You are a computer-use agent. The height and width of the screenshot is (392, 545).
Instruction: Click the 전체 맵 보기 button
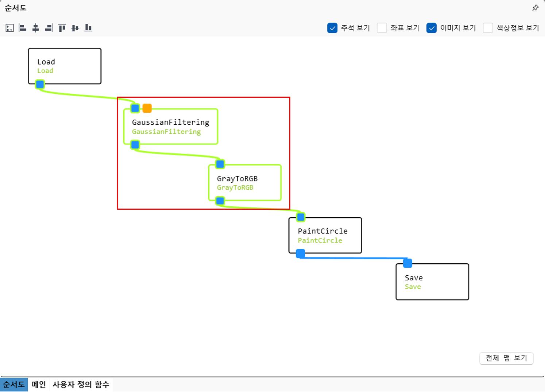coord(506,358)
